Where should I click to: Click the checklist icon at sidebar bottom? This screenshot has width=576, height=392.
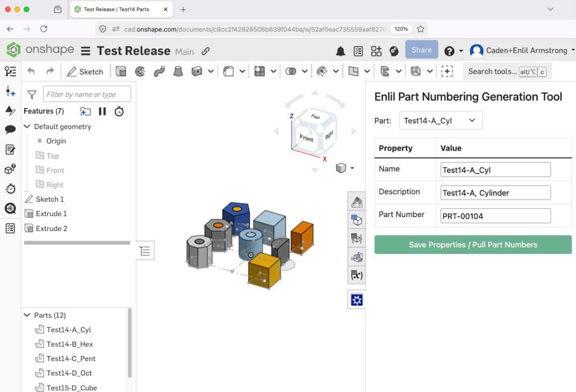coord(10,228)
